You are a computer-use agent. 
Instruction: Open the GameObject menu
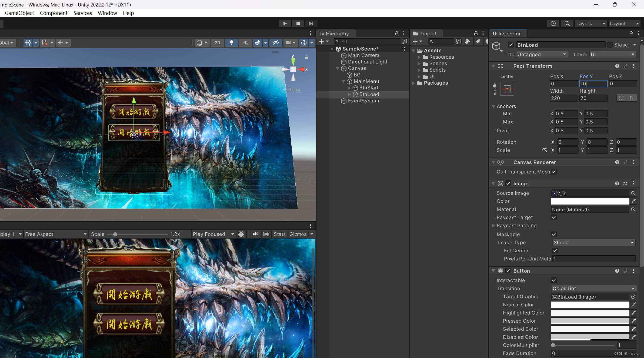19,13
